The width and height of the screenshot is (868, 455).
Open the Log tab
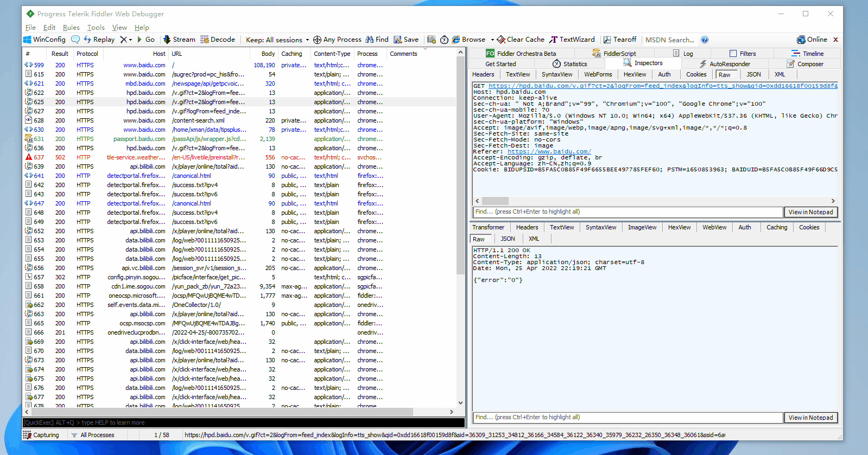pos(683,53)
